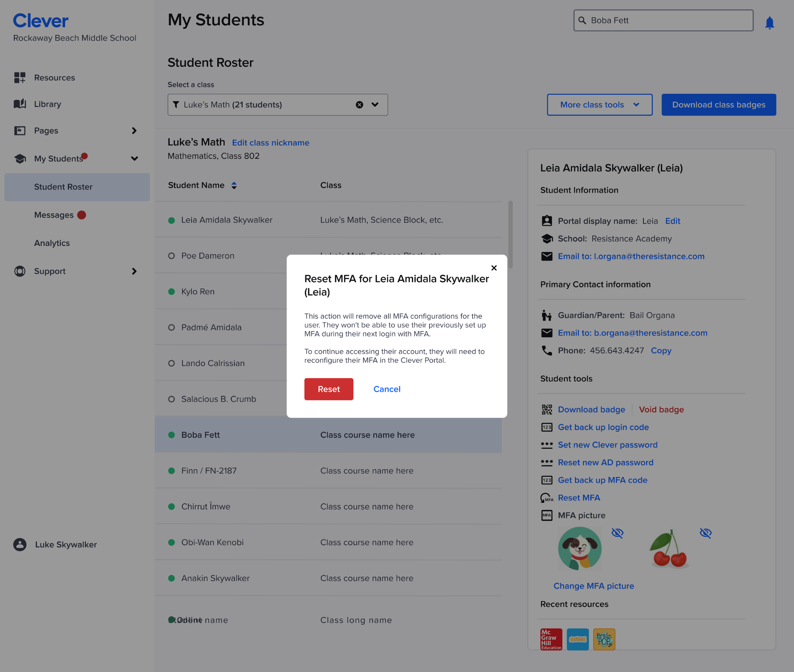Select the Resources icon in sidebar
Image resolution: width=794 pixels, height=672 pixels.
(19, 77)
